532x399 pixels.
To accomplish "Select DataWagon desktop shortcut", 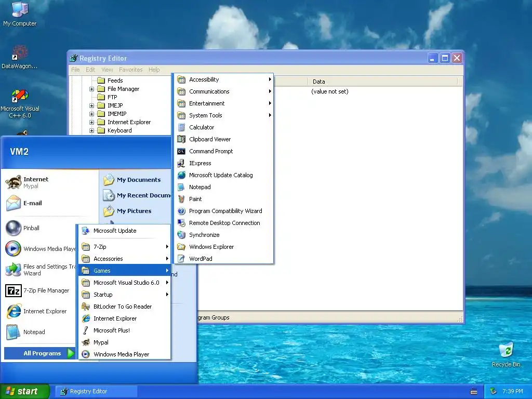I will [20, 57].
